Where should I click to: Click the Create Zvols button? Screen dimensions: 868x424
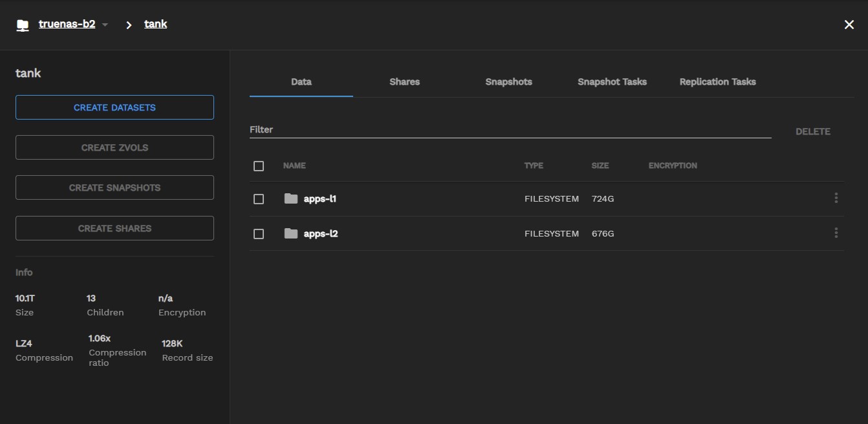pyautogui.click(x=114, y=147)
